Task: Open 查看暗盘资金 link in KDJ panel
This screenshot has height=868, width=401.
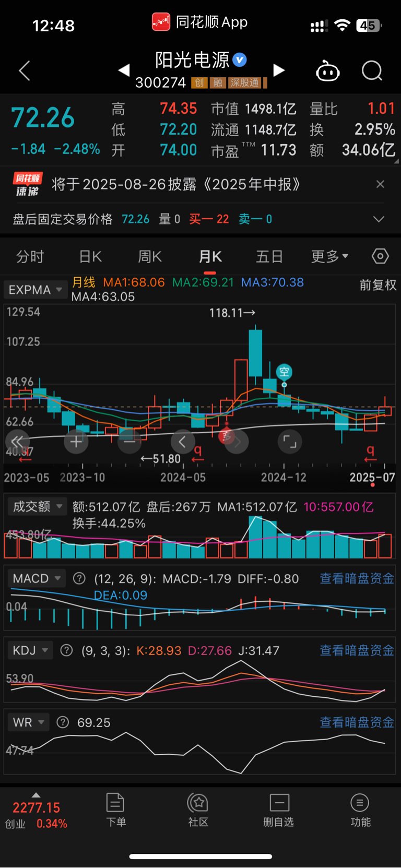Action: tap(357, 650)
